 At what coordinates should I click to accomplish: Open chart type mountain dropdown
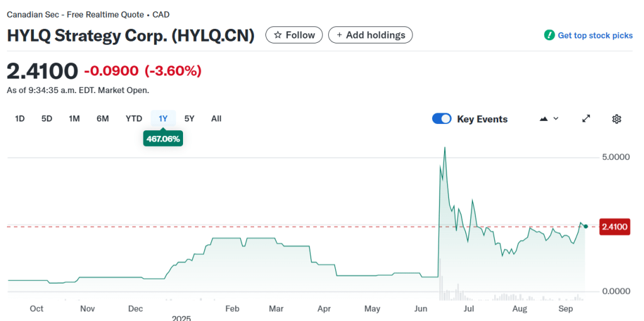[549, 119]
